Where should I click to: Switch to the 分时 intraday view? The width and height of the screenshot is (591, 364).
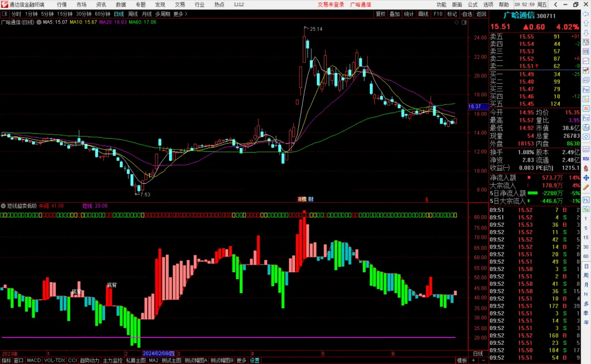coord(16,14)
